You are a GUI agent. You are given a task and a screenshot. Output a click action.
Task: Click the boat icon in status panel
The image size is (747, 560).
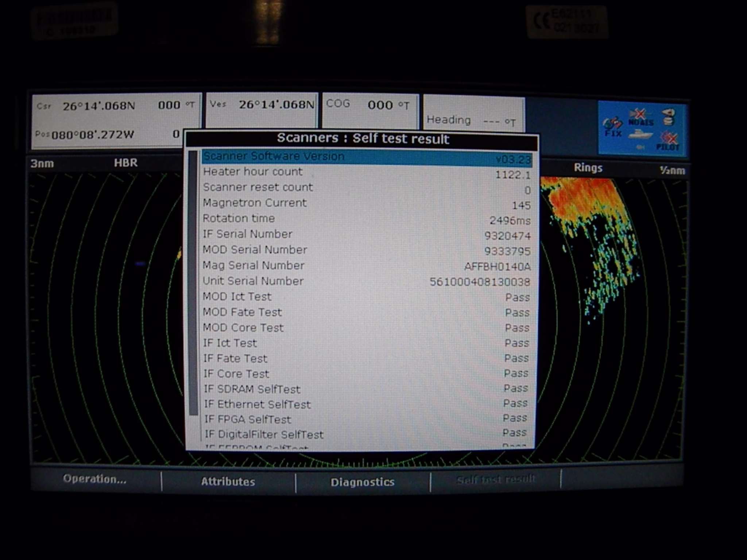coord(640,134)
